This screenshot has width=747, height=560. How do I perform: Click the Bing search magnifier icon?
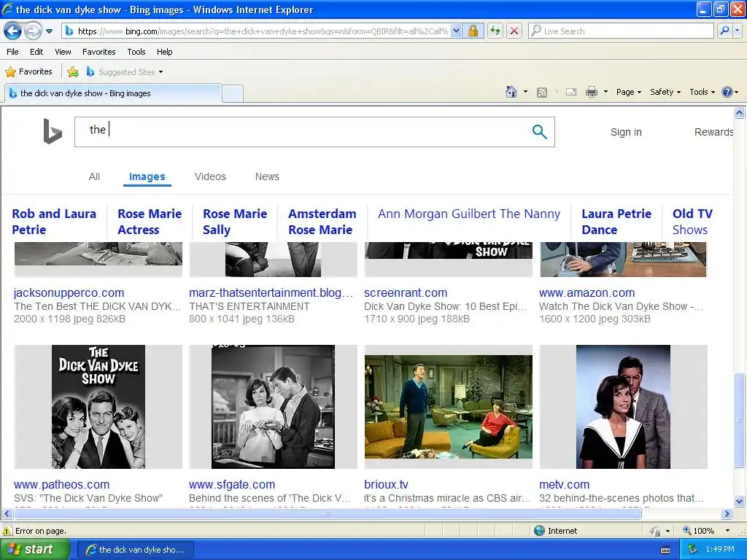coord(539,131)
